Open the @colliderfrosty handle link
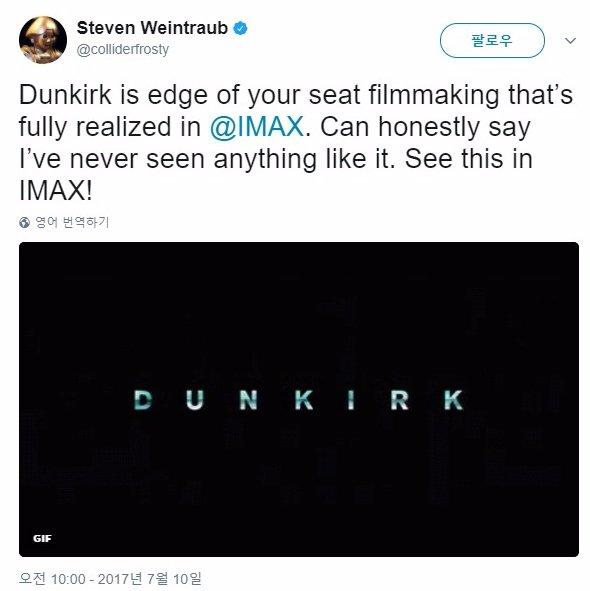 point(123,49)
